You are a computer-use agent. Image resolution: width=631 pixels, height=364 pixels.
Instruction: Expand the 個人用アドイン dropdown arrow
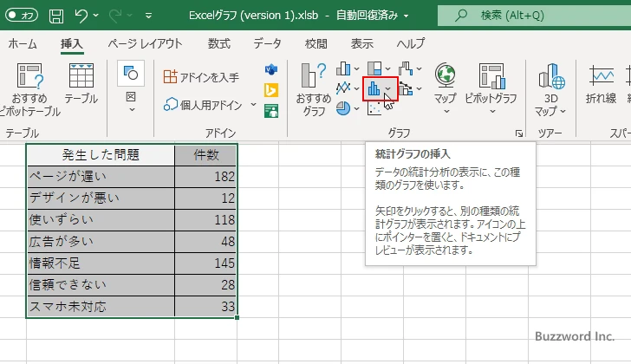(x=253, y=105)
